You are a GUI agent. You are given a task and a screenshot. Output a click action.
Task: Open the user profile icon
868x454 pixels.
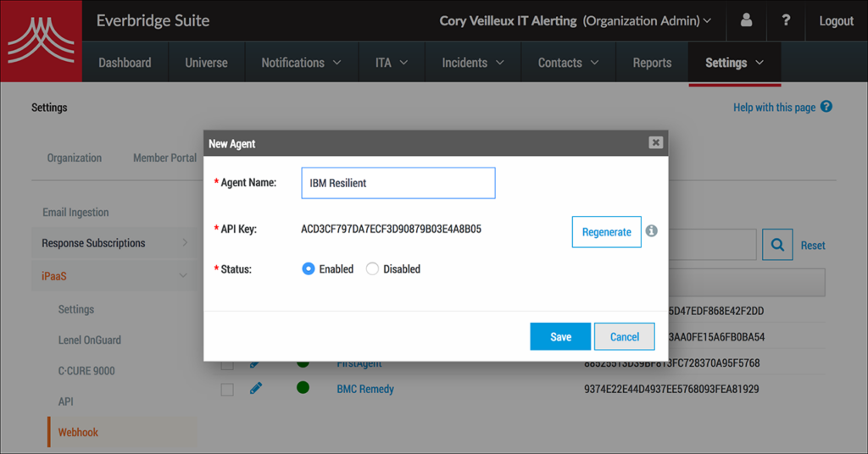746,20
